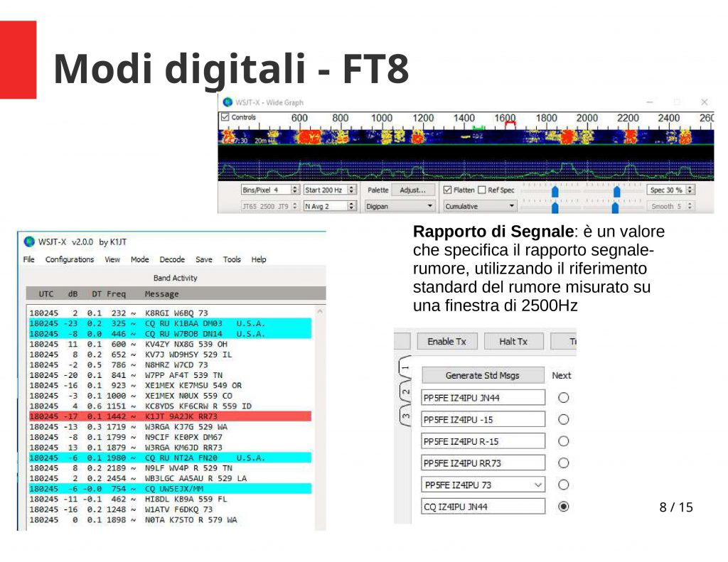Click Band Activity scrollbar up arrow
The image size is (728, 562).
coord(320,311)
